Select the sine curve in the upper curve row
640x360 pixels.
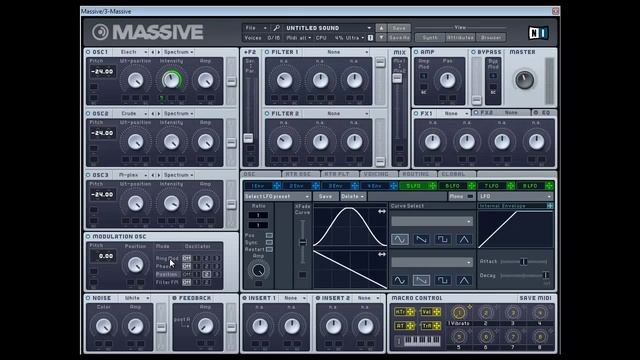click(x=400, y=239)
